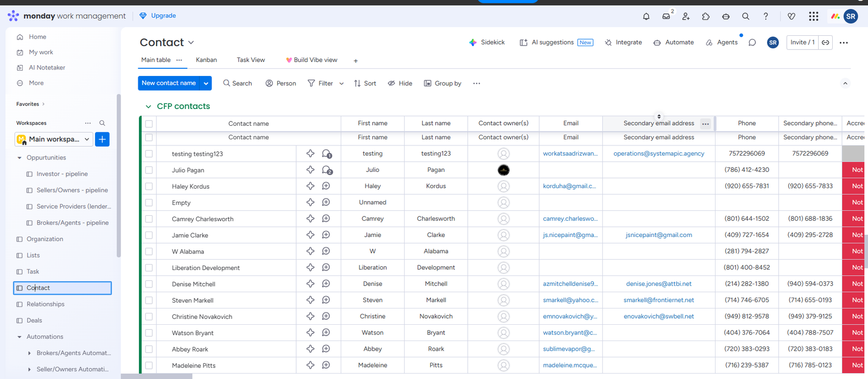Switch to the Task View tab
This screenshot has height=379, width=868.
point(251,60)
